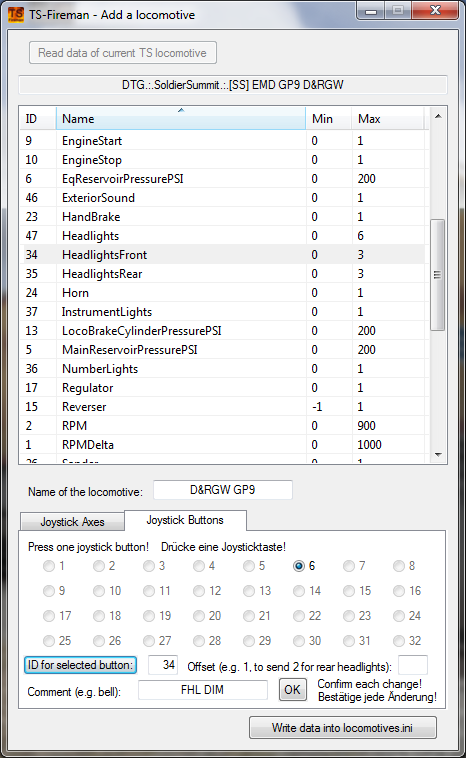Select joystick button 30 radio

click(299, 641)
